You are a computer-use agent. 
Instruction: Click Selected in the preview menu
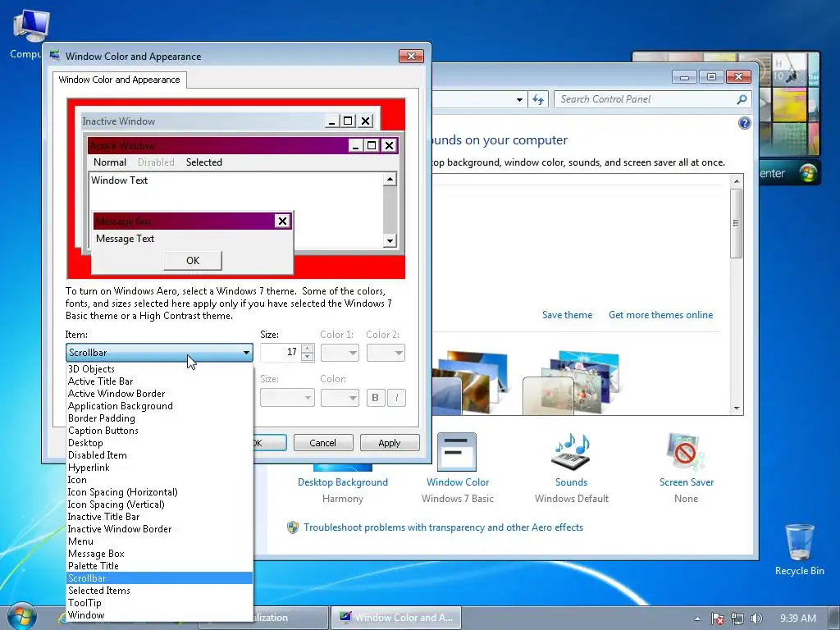pos(204,162)
